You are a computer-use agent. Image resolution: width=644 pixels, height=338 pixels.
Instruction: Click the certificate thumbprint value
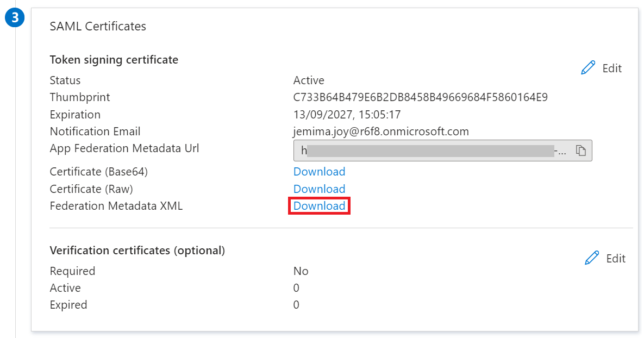(x=420, y=97)
